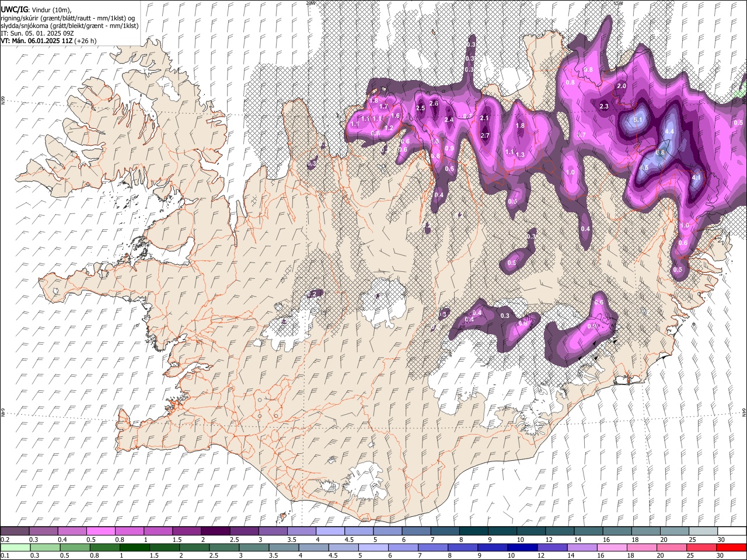Click the 'UWC/IG: Vindur (10m)' title text

coord(36,9)
